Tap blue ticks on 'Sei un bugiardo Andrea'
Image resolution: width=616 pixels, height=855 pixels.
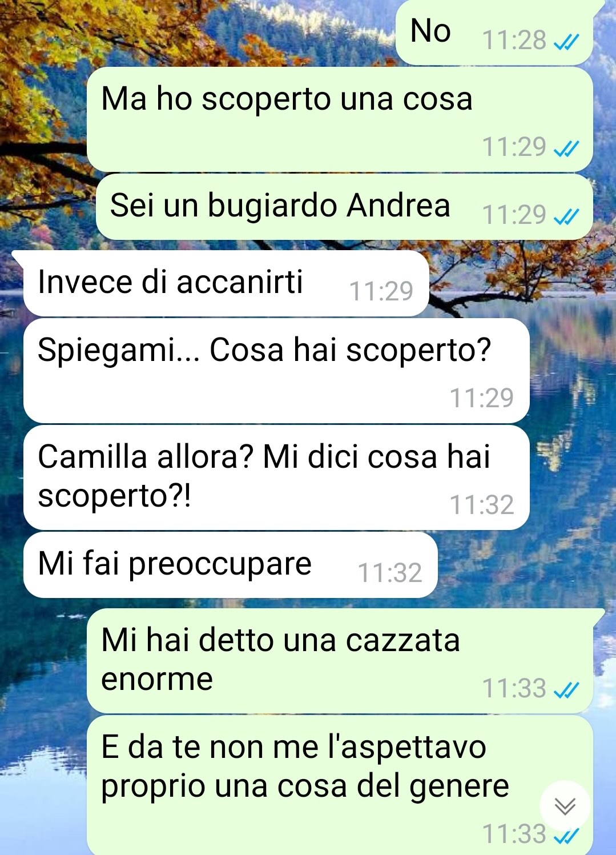click(x=567, y=216)
